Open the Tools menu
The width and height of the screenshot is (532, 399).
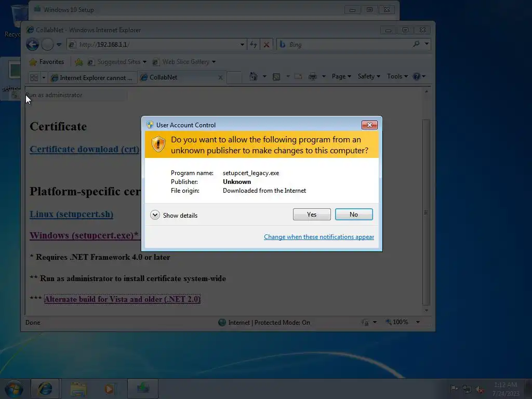coord(397,76)
